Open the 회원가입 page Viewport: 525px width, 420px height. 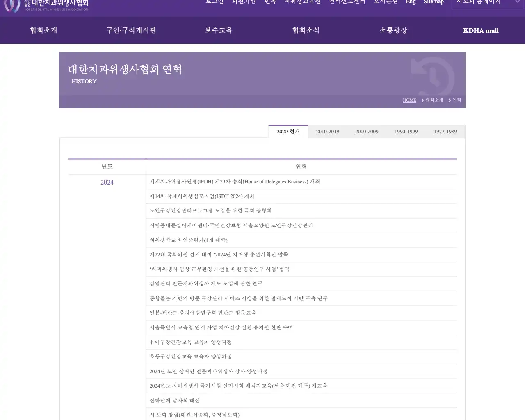pyautogui.click(x=244, y=2)
